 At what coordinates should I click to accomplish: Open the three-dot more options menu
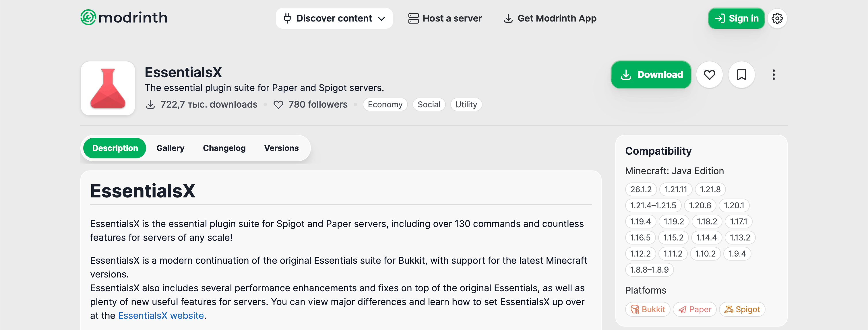(774, 74)
